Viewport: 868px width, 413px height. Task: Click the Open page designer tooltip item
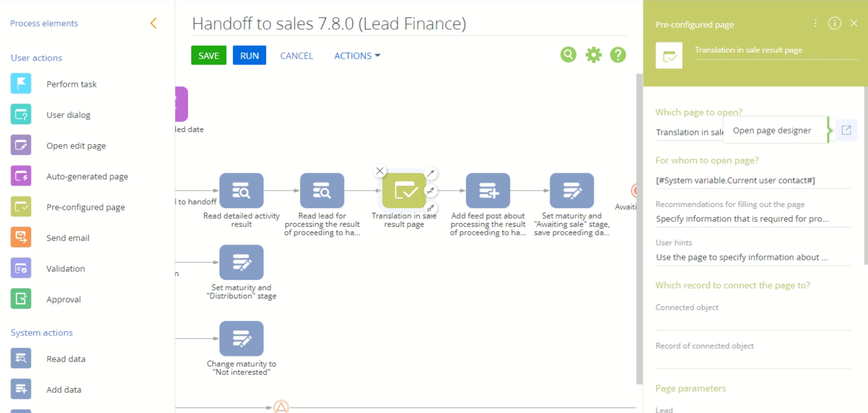[772, 130]
